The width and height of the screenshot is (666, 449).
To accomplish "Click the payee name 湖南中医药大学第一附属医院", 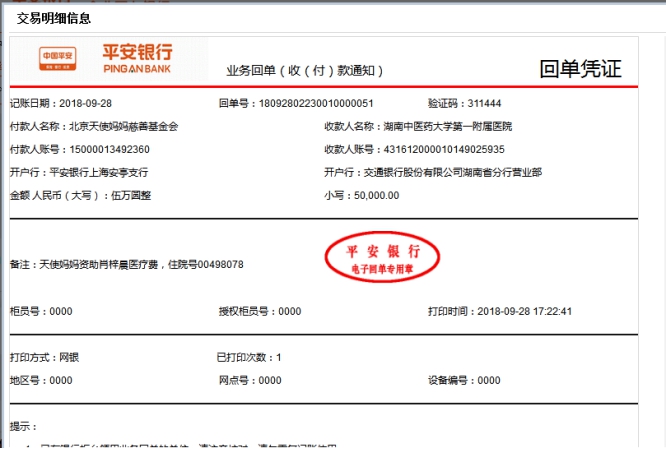I will click(448, 126).
